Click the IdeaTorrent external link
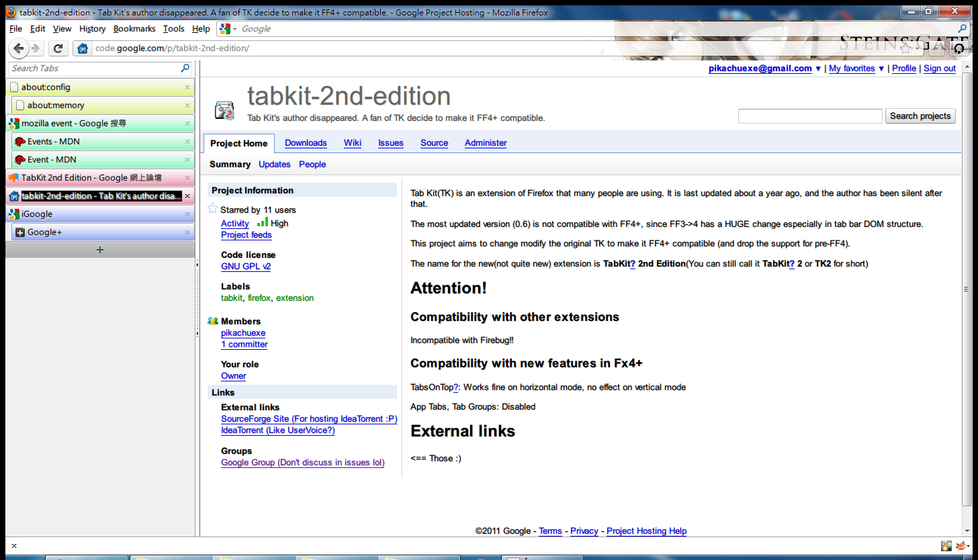The image size is (978, 560). coord(277,430)
